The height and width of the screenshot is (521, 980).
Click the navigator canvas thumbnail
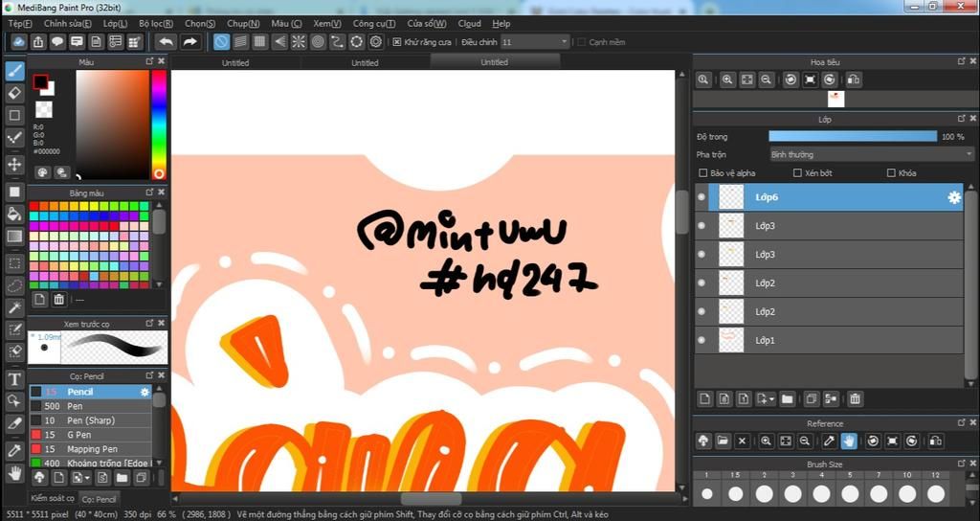(835, 99)
